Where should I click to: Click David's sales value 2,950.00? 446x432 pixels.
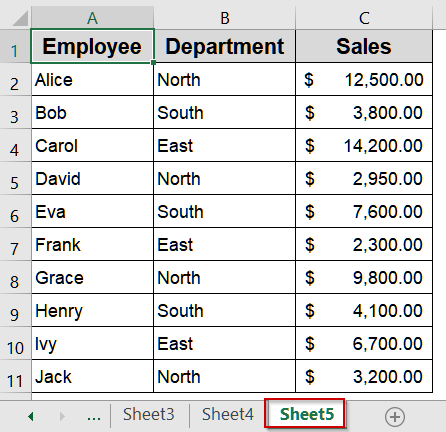pos(364,178)
